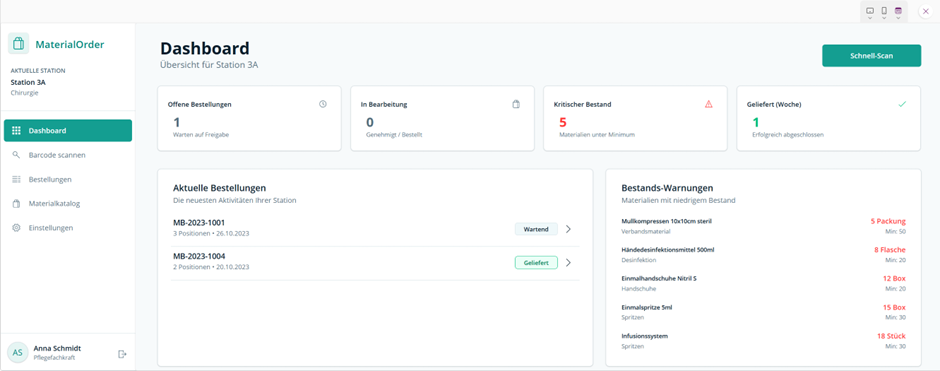Click the red 12 Box stock value
The width and height of the screenshot is (940, 371).
(894, 279)
